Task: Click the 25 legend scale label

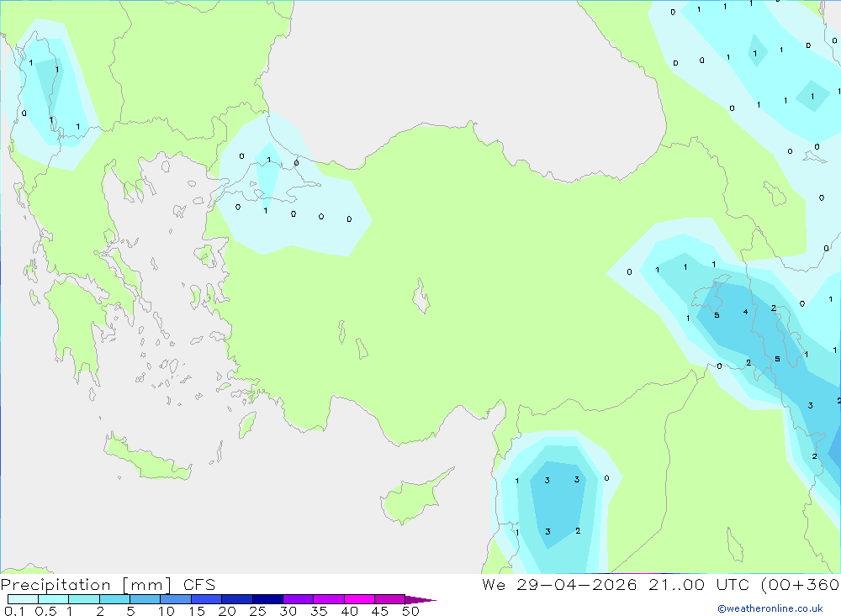Action: point(258,611)
